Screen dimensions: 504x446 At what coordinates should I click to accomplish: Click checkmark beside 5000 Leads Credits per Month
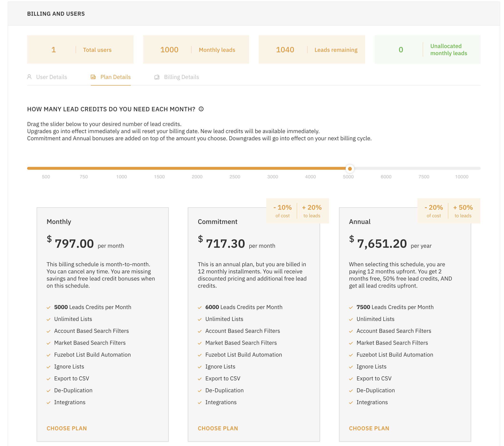[48, 307]
